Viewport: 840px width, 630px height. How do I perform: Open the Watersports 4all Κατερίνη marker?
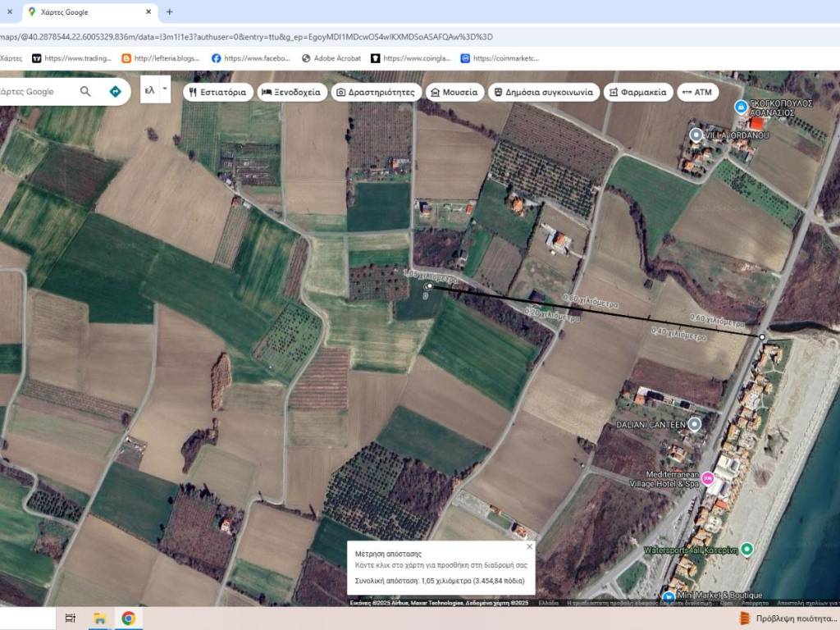click(x=746, y=549)
